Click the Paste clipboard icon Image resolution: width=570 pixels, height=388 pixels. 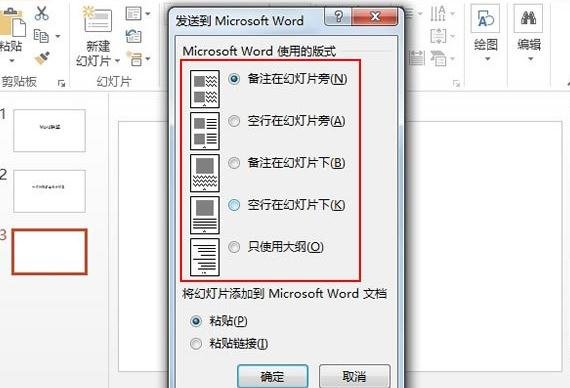point(12,23)
